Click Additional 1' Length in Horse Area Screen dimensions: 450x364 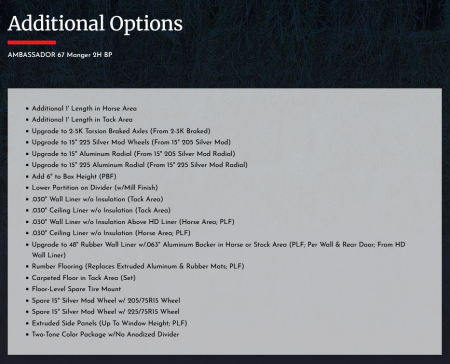pyautogui.click(x=84, y=108)
